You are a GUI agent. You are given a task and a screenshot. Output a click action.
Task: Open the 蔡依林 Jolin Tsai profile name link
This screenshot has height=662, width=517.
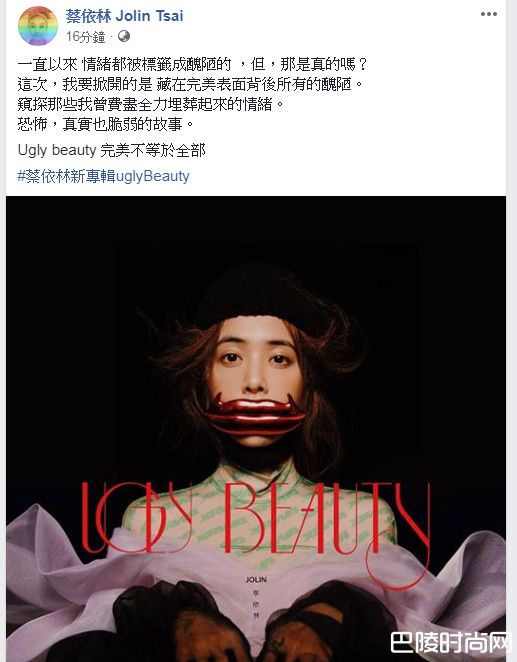pos(125,16)
